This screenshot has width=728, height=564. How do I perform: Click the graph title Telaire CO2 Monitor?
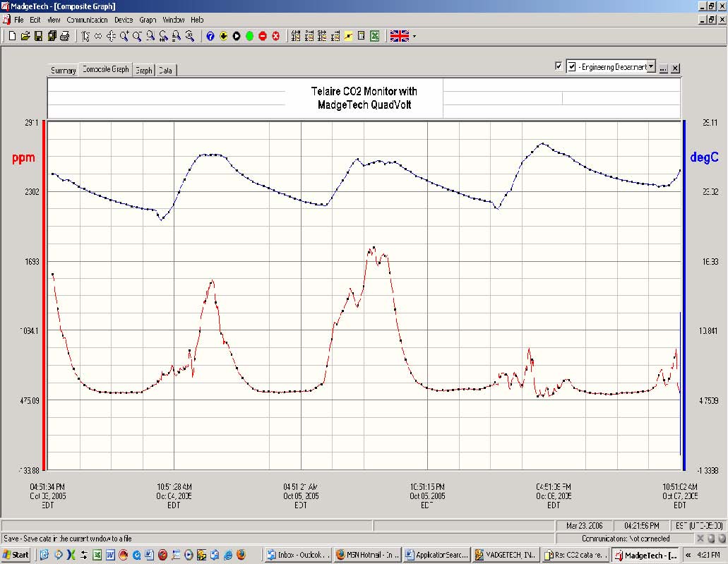click(364, 98)
